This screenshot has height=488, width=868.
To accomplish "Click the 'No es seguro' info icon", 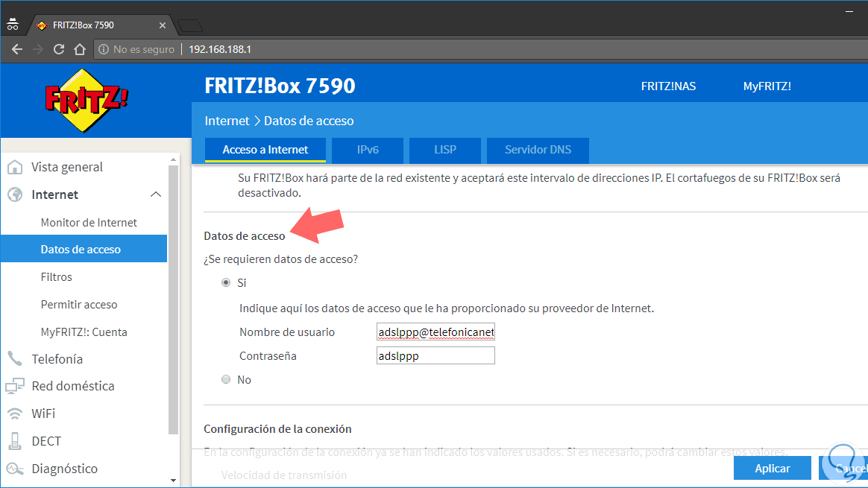I will click(x=104, y=49).
